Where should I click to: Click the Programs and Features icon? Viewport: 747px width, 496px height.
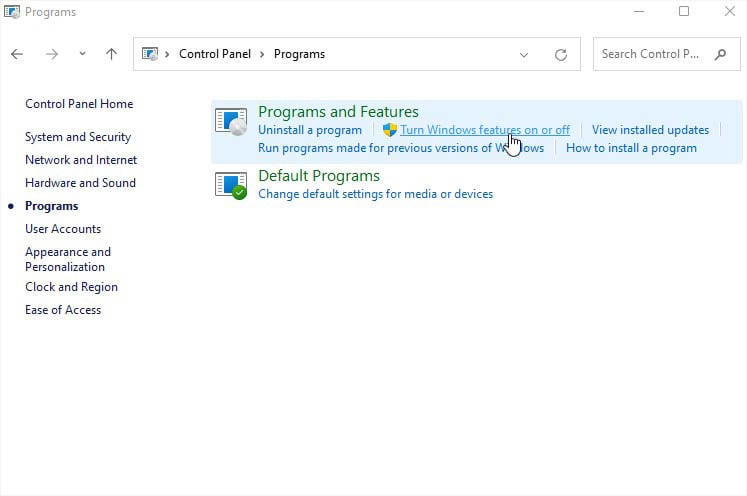(231, 122)
